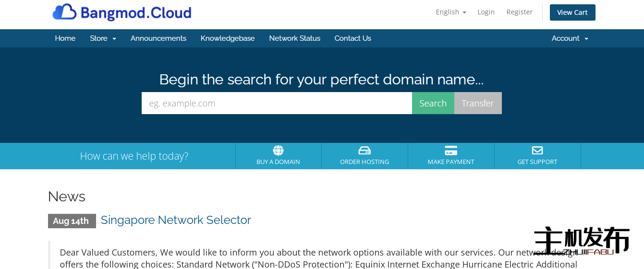
Task: Open the Announcements page
Action: 158,38
